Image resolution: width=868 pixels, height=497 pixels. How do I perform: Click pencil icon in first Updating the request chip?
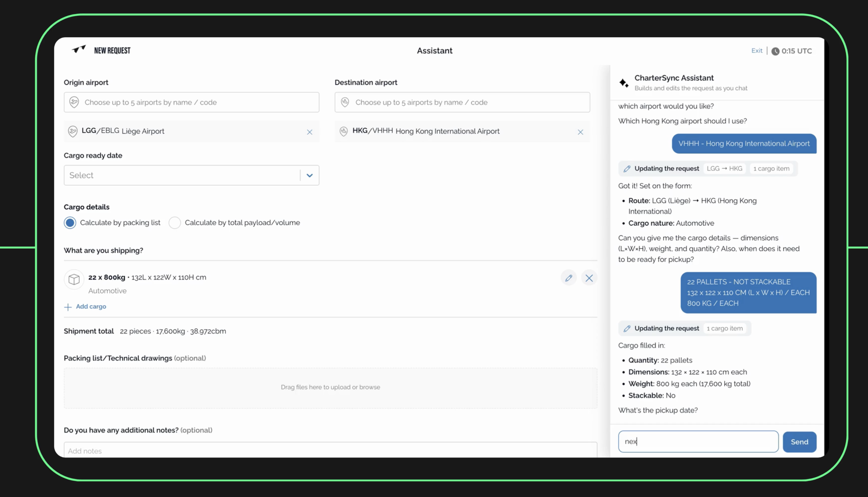(627, 169)
